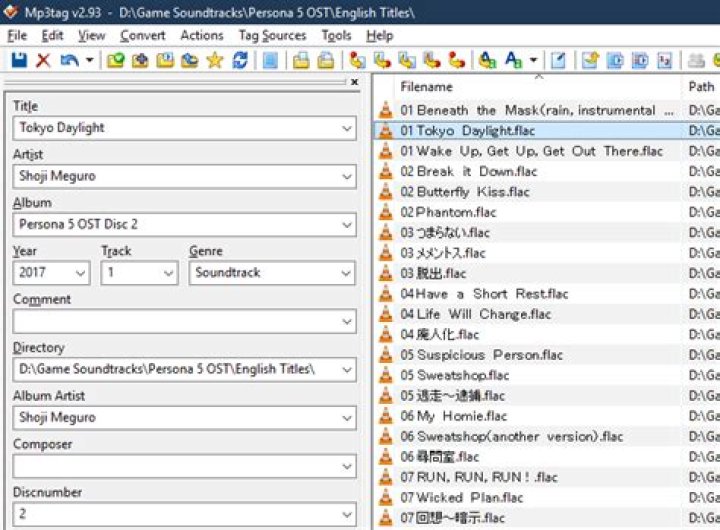Click the Paste tag clipboard icon
This screenshot has height=530, width=720.
point(326,60)
